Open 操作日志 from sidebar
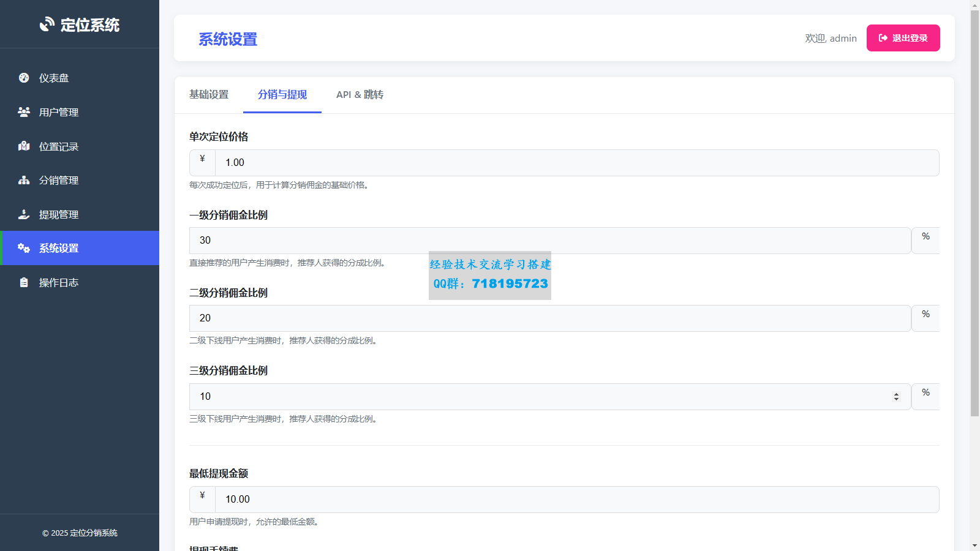The image size is (980, 551). pyautogui.click(x=80, y=282)
